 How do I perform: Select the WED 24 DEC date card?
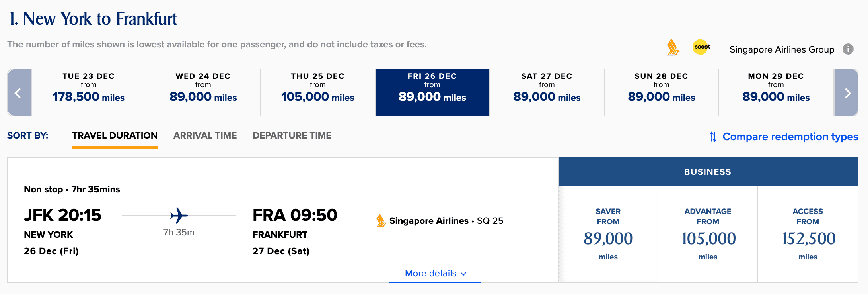click(203, 92)
